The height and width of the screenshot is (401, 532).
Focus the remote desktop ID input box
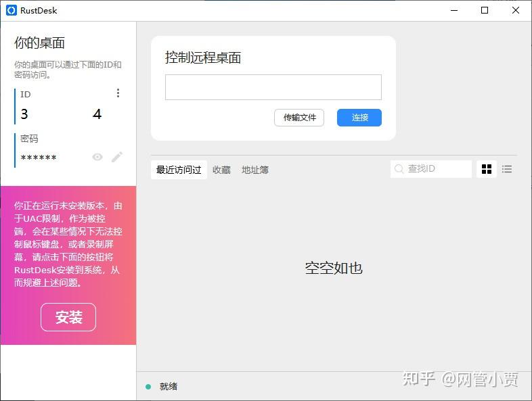pyautogui.click(x=273, y=87)
